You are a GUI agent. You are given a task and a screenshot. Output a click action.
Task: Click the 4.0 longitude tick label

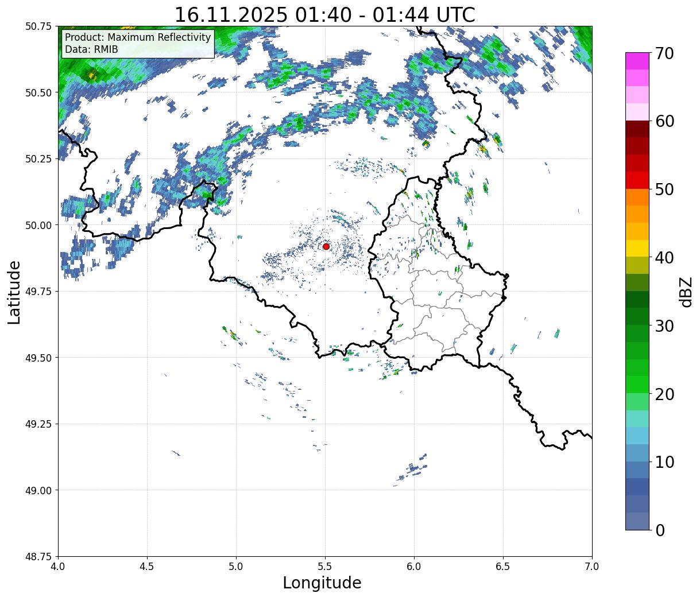[x=58, y=567]
